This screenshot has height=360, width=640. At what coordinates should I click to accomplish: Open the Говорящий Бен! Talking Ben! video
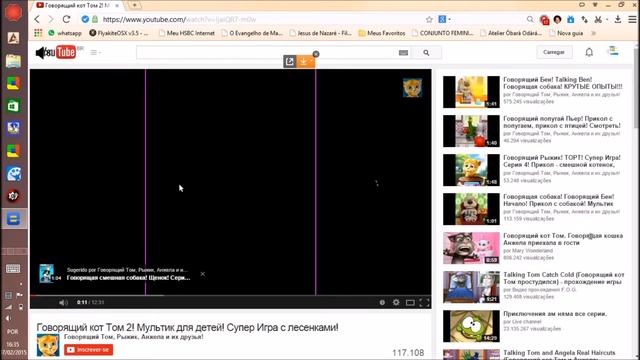pyautogui.click(x=563, y=83)
